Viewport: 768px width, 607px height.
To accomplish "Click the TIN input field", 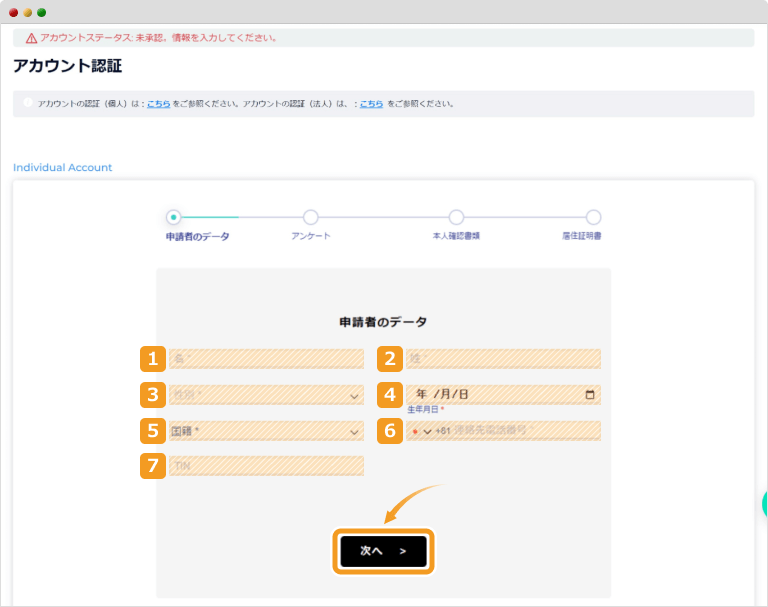I will coord(266,466).
